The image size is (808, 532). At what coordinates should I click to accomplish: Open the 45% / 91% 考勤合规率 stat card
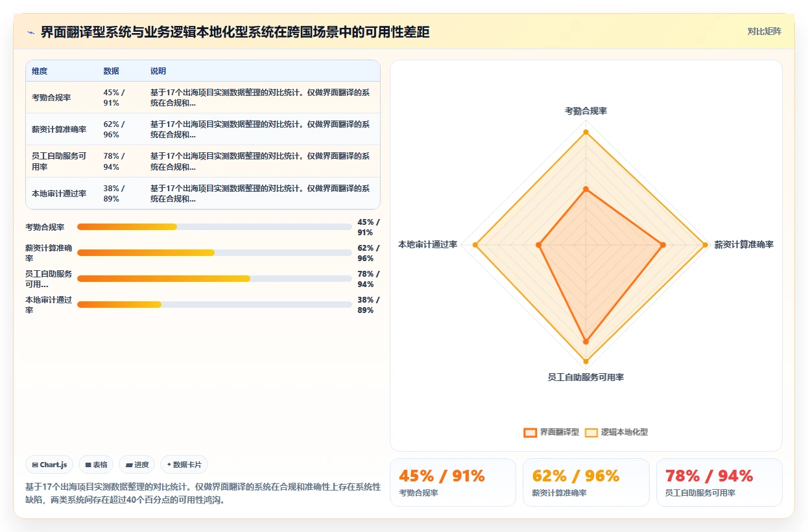point(453,482)
